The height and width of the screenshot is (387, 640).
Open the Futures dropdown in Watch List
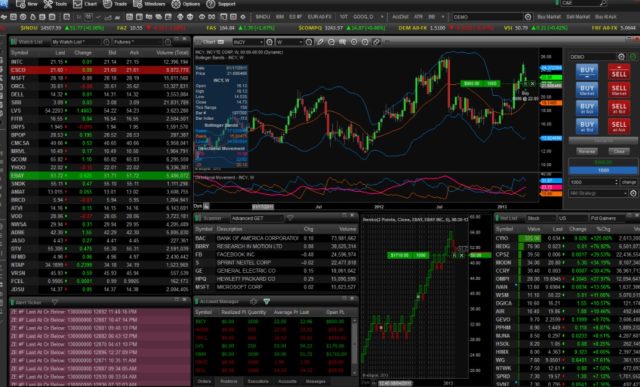point(138,42)
